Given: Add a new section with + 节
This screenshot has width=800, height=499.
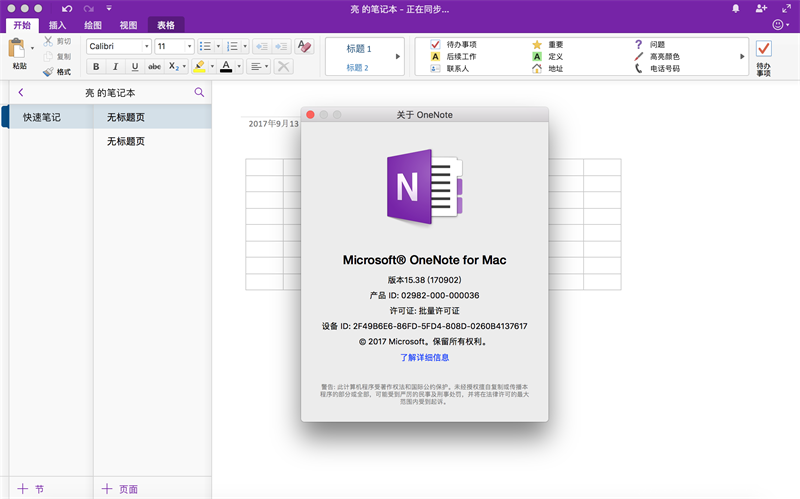Looking at the screenshot, I should point(31,489).
